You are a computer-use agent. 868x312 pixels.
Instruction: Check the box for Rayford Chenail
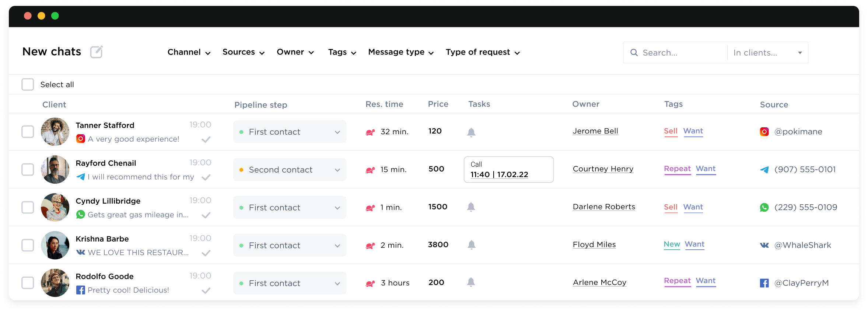(28, 170)
